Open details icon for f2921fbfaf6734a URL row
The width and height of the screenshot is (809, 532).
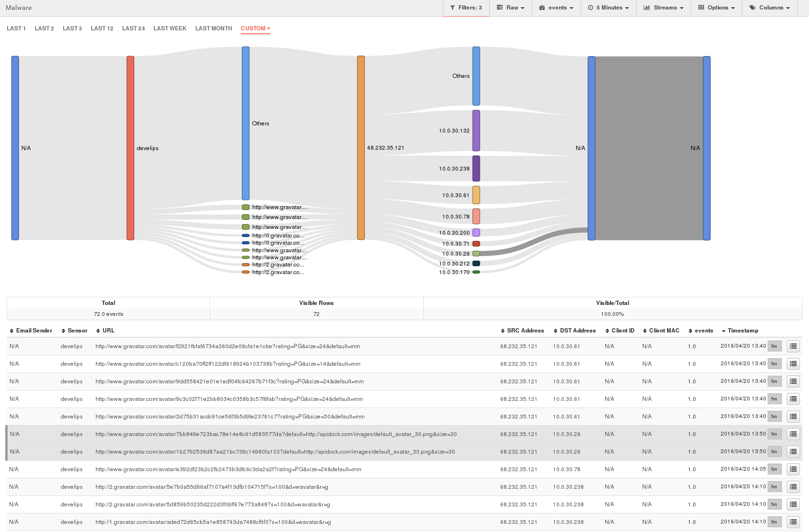(x=793, y=346)
